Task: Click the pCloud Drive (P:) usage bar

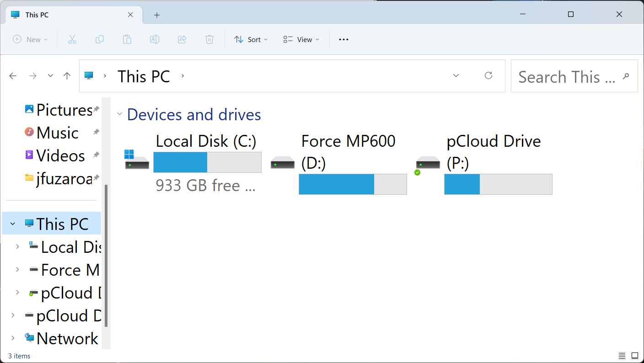Action: (x=498, y=184)
